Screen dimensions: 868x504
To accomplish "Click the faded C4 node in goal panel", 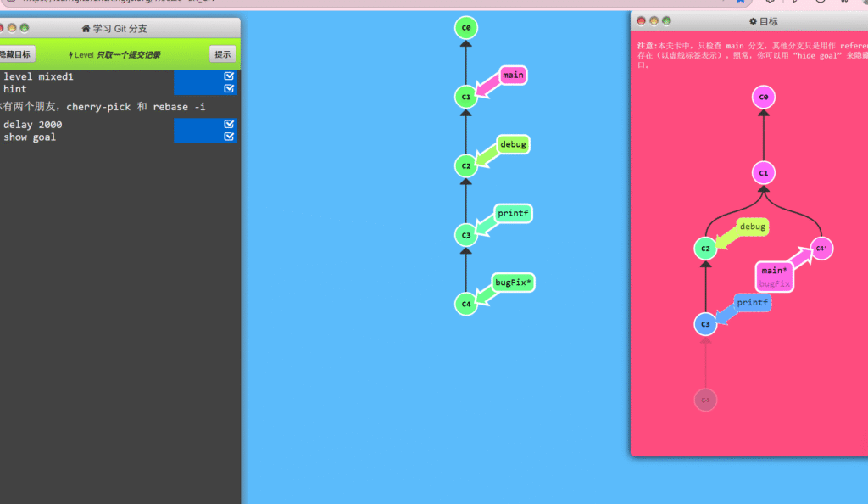I will pyautogui.click(x=705, y=400).
